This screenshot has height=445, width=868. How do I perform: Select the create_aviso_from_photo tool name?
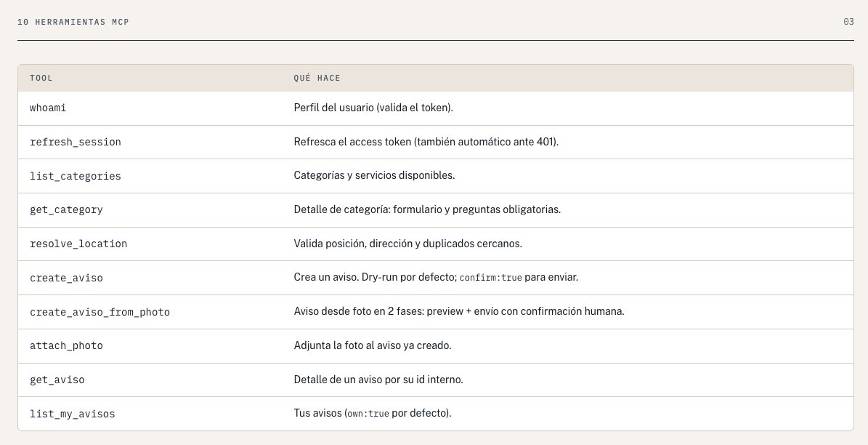(100, 313)
